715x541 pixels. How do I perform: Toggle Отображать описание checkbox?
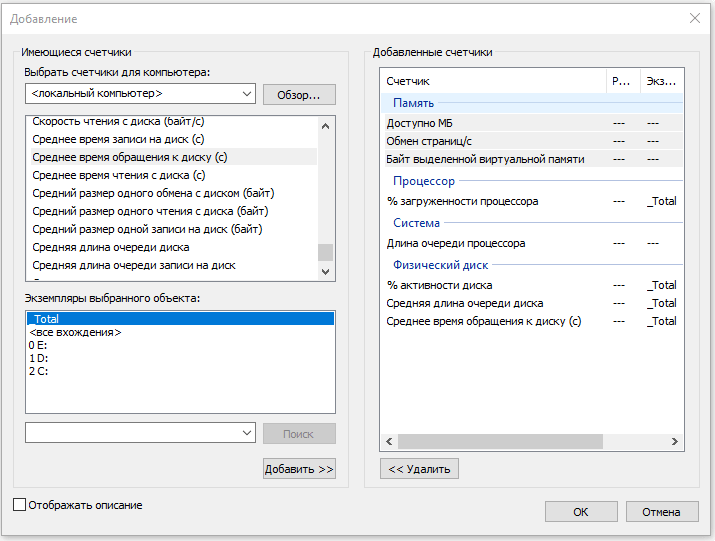click(x=19, y=505)
